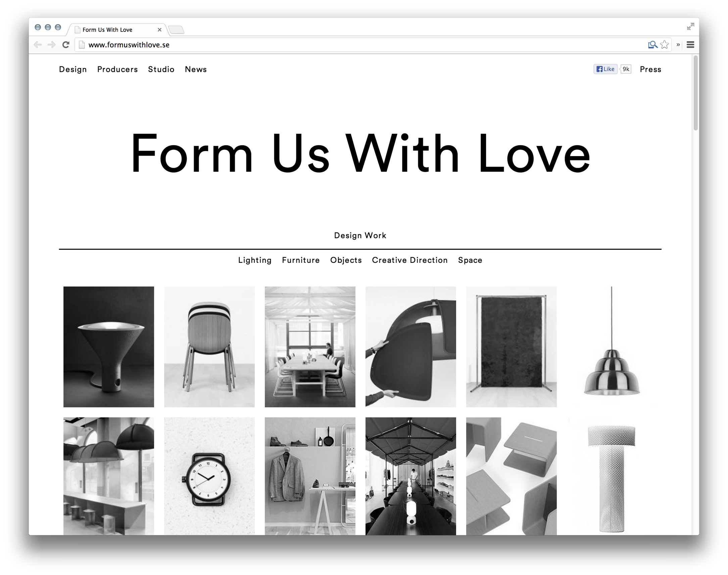728x575 pixels.
Task: Select the Creative Direction category
Action: click(409, 260)
